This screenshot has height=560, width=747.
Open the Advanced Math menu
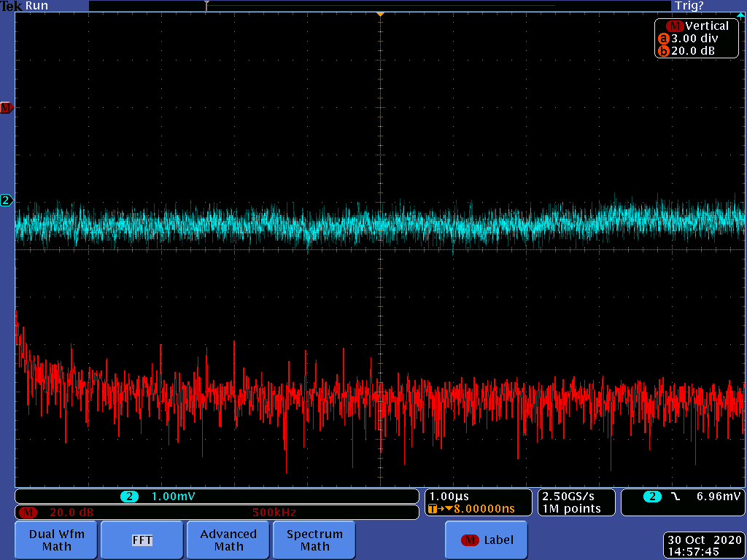click(228, 540)
